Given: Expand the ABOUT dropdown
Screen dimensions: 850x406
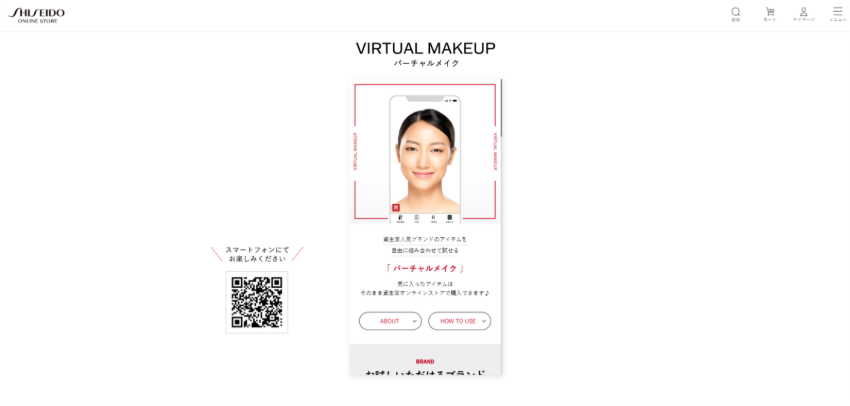Looking at the screenshot, I should coord(390,321).
